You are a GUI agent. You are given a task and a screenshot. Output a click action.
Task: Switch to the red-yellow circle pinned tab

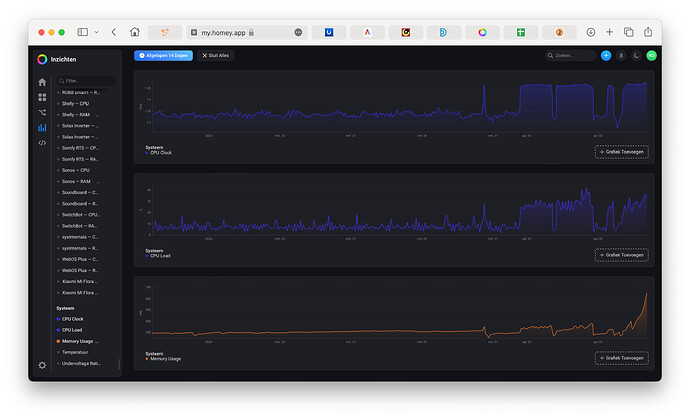406,32
